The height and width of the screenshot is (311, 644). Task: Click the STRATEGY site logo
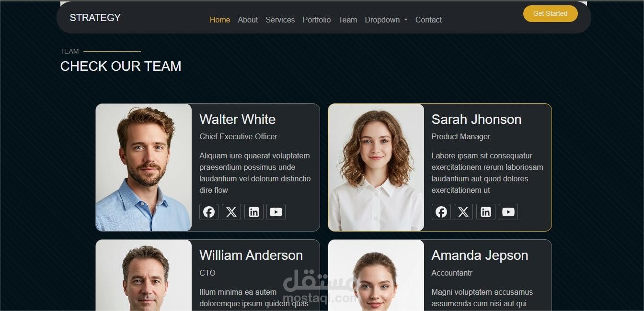(x=95, y=18)
